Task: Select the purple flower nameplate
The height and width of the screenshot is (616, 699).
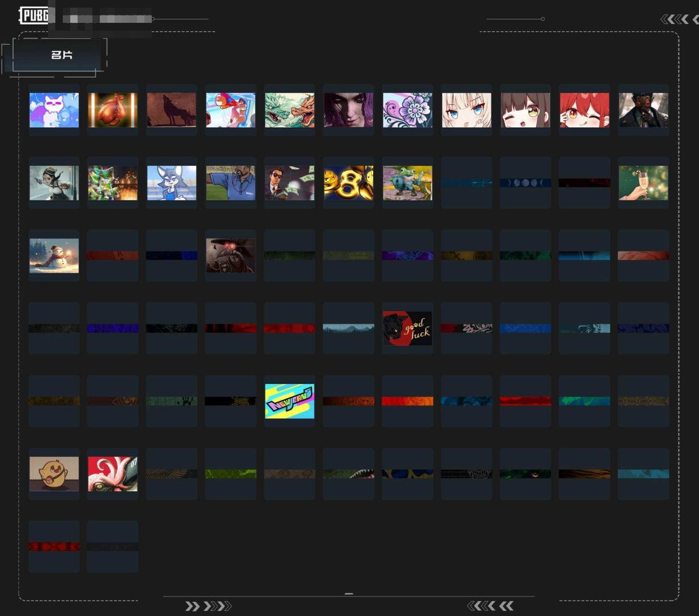Action: [x=407, y=110]
